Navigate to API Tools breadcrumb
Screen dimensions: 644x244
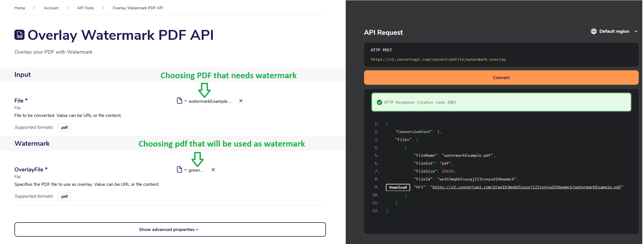click(x=86, y=8)
